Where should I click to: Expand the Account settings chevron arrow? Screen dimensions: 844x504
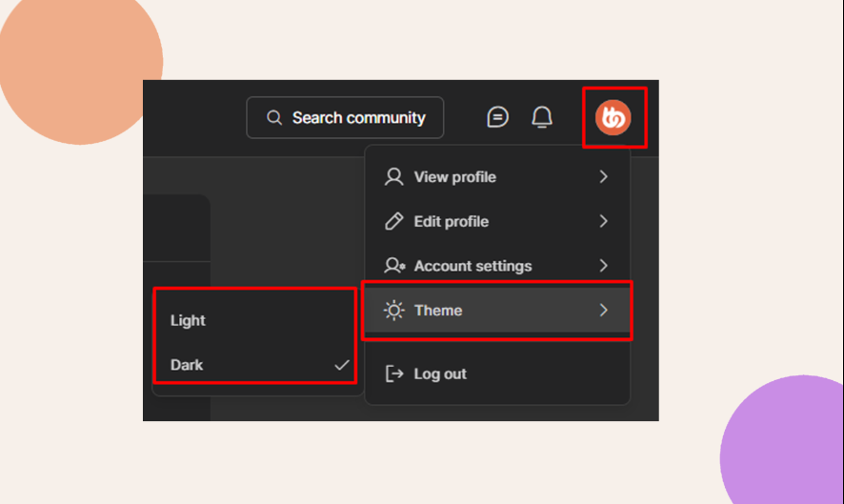click(x=603, y=266)
